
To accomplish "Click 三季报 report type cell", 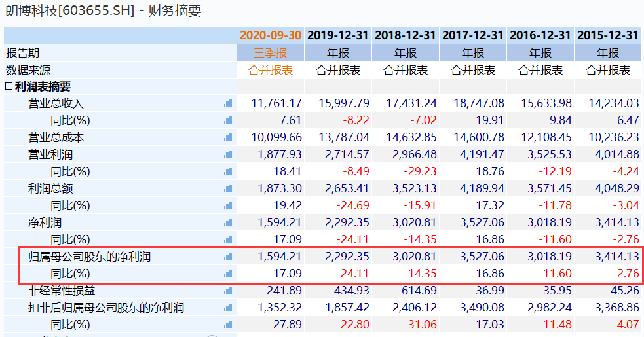I will (271, 53).
